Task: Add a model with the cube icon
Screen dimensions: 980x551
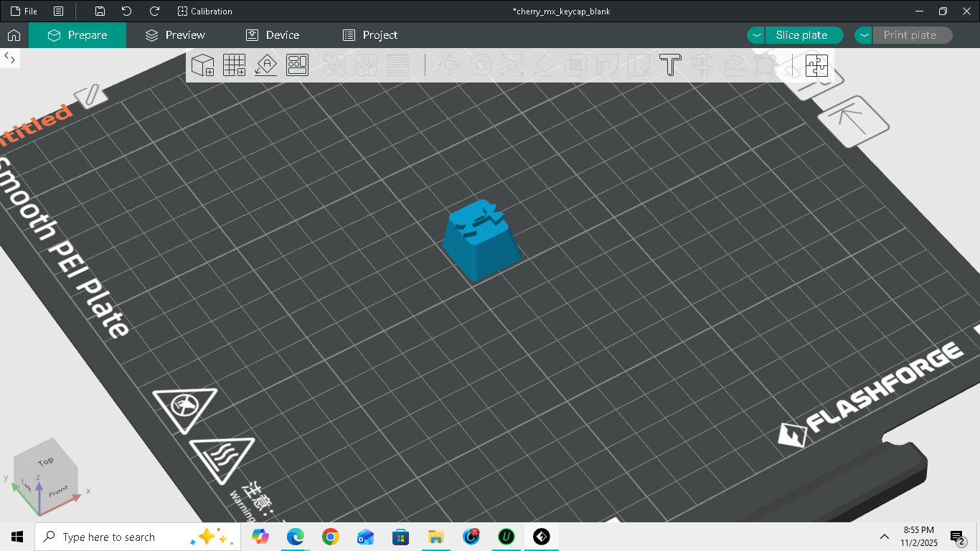Action: click(203, 65)
